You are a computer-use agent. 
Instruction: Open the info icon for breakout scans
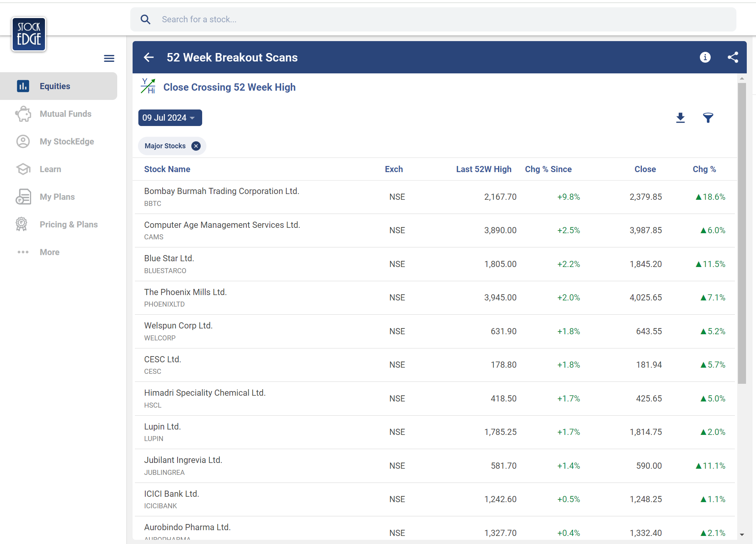point(705,58)
